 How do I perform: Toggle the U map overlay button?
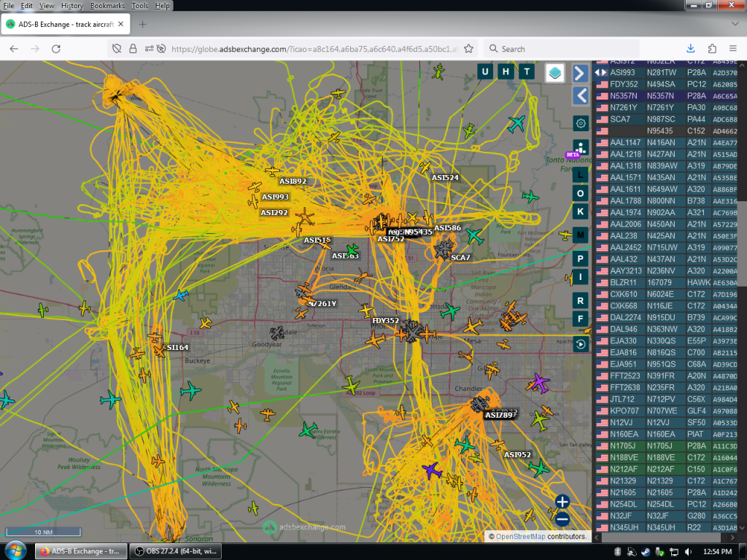coord(485,72)
